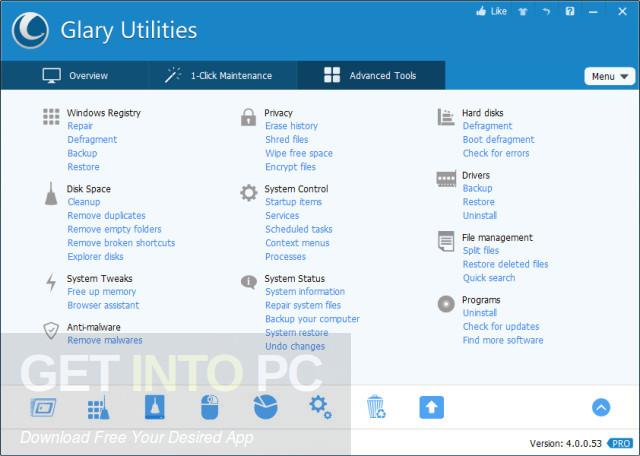Click the System Tweaks lightning bolt icon
Viewport: 640px width, 456px height.
[51, 282]
